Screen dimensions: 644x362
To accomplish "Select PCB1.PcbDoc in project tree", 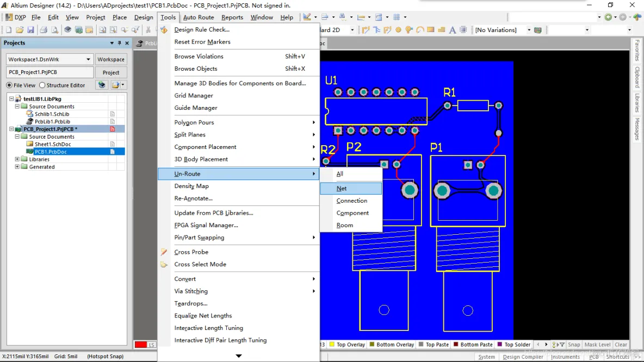I will [51, 152].
